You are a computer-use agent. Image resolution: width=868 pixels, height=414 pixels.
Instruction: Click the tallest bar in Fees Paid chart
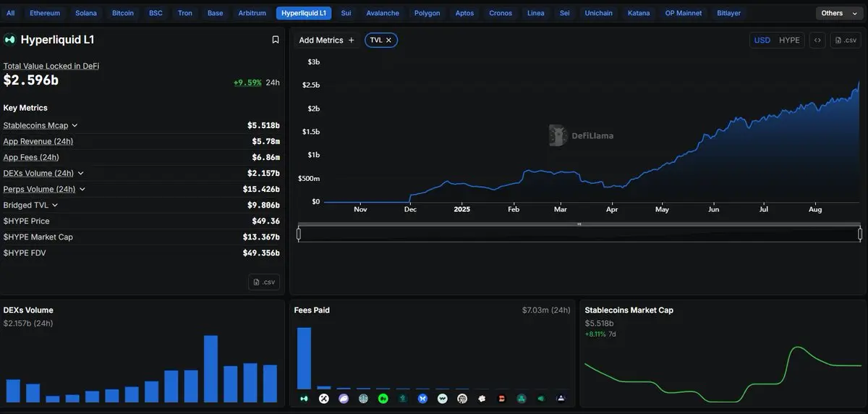(x=304, y=358)
